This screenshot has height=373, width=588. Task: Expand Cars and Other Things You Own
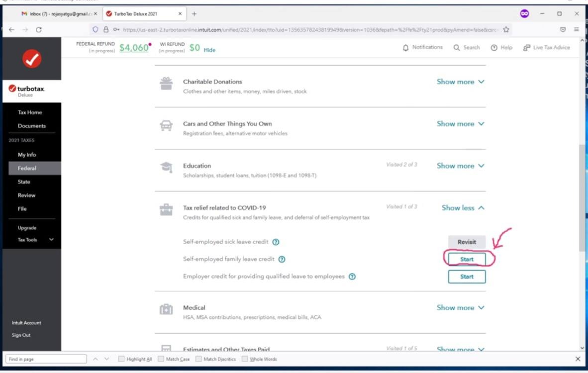tap(461, 124)
